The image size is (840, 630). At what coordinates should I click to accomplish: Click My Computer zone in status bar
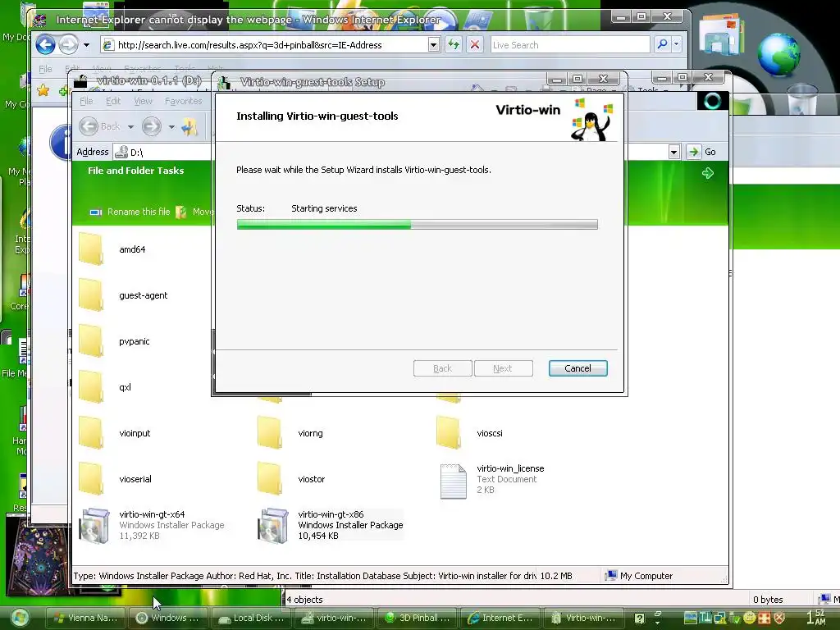pos(638,576)
